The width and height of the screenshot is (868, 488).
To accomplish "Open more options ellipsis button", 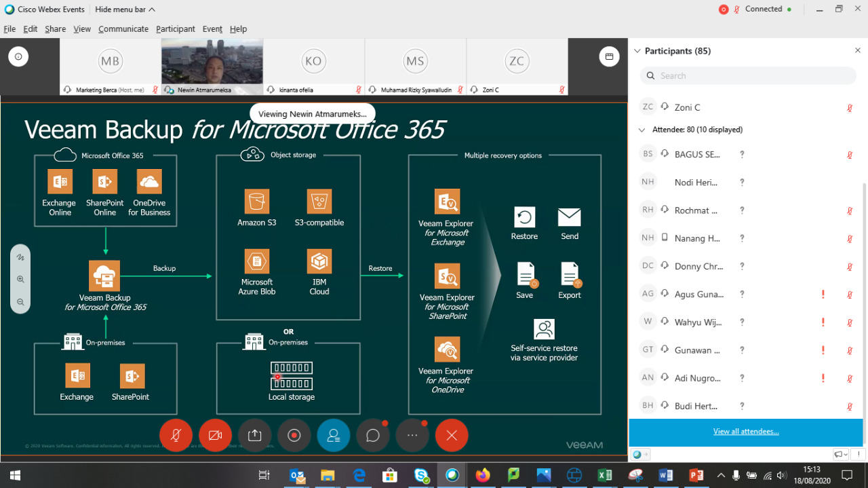I will pos(412,436).
